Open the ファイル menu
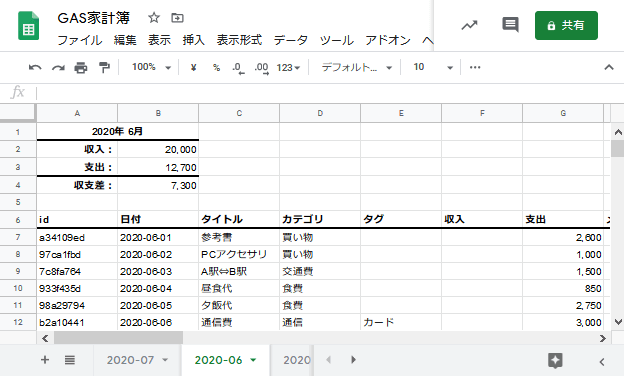 tap(80, 40)
